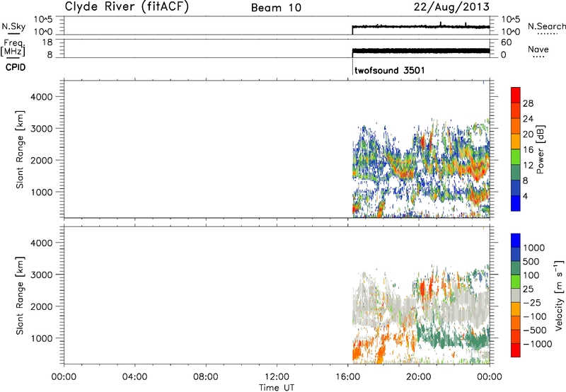Click the dotted line sample under 'Nave'
This screenshot has height=392, width=566.
point(539,57)
